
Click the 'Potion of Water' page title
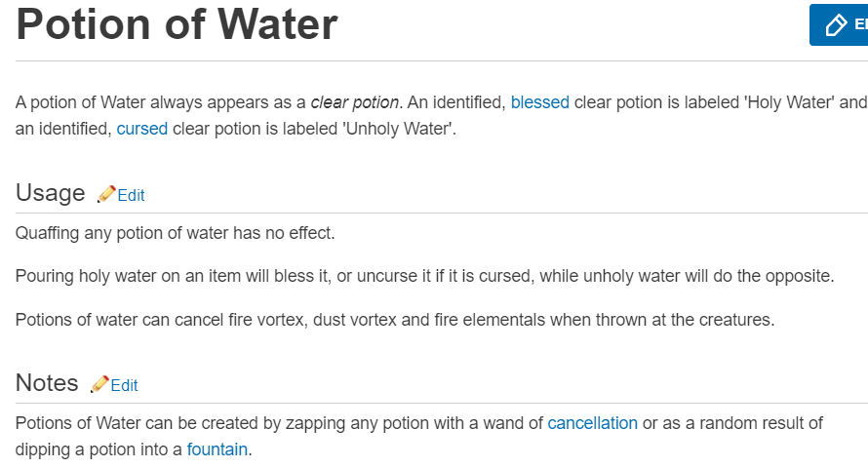pyautogui.click(x=178, y=24)
